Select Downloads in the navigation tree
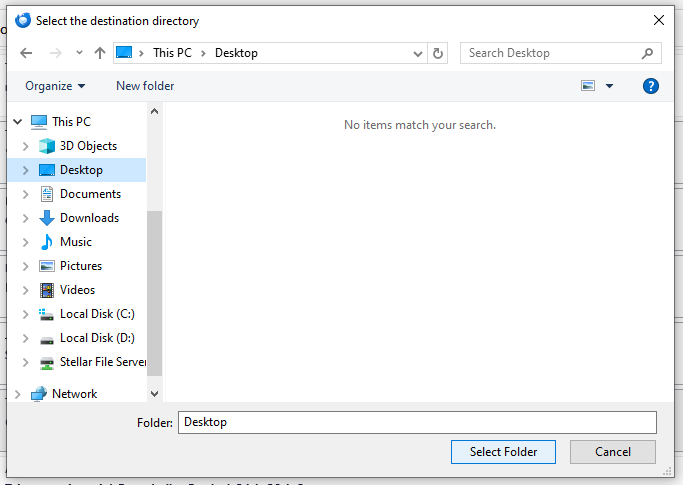 coord(89,218)
